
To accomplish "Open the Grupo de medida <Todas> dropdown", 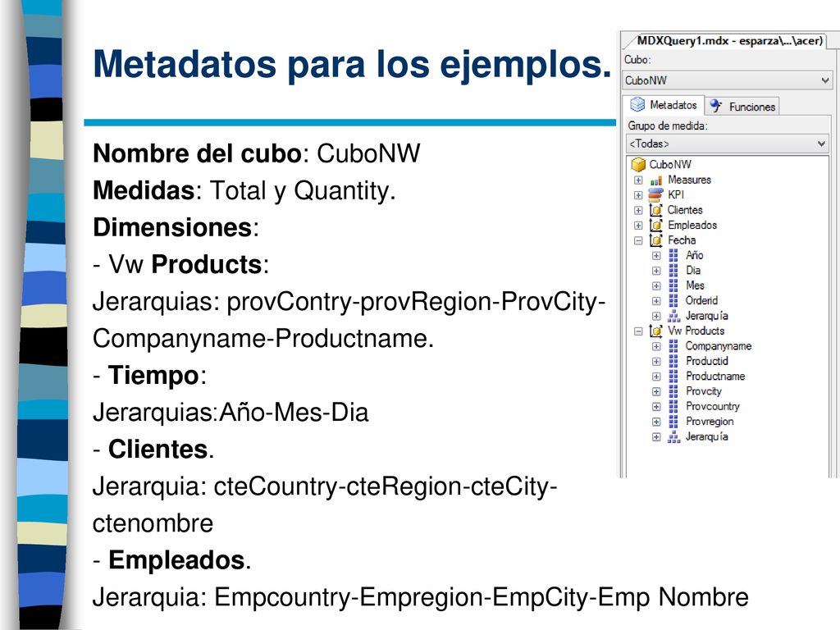I will point(727,144).
